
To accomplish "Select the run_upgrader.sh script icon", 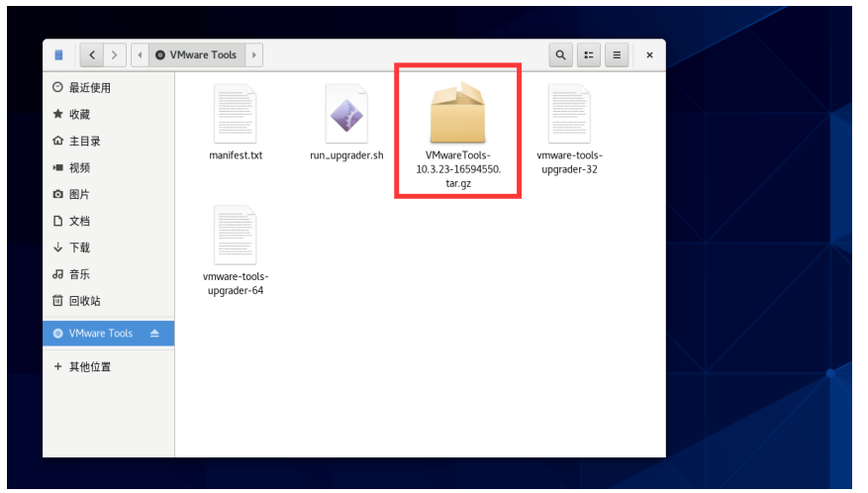I will (346, 114).
